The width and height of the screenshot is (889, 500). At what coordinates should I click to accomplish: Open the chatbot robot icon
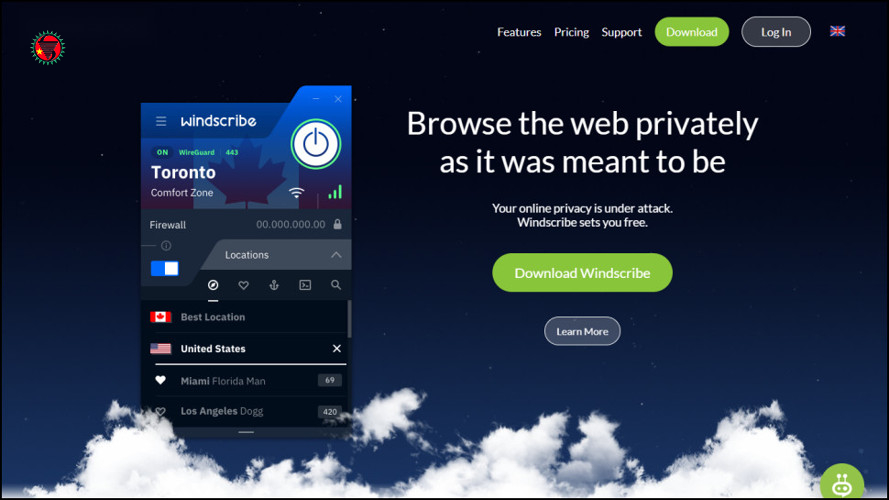tap(842, 484)
